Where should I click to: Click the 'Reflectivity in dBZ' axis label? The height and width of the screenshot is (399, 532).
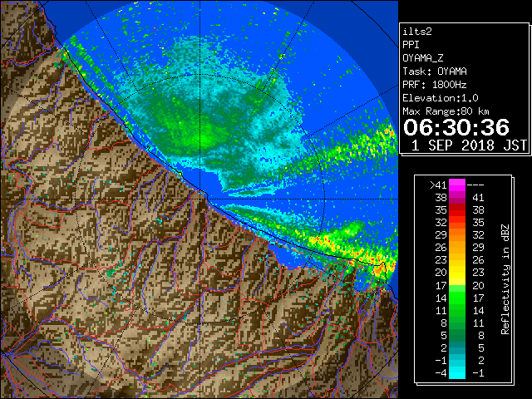[505, 279]
